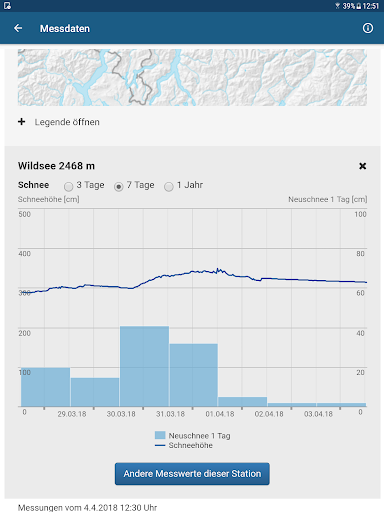Click the tallest snowfall bar for 30.03.18

[144, 366]
